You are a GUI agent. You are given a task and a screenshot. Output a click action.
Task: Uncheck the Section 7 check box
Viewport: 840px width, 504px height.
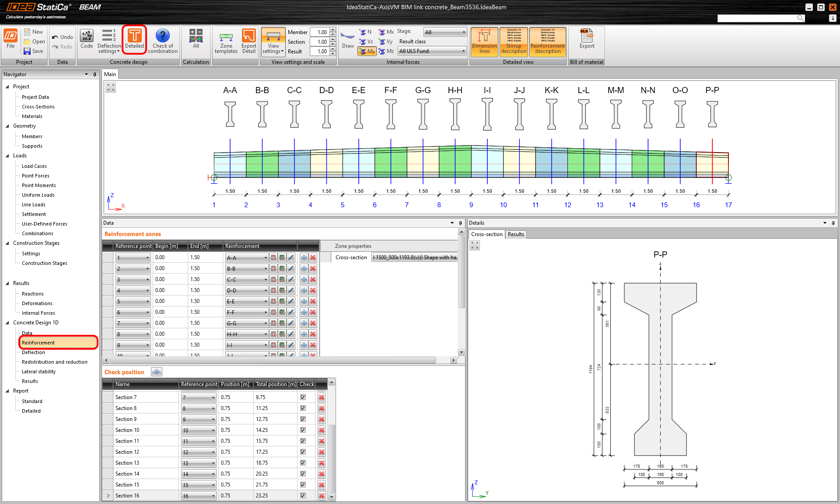click(303, 397)
